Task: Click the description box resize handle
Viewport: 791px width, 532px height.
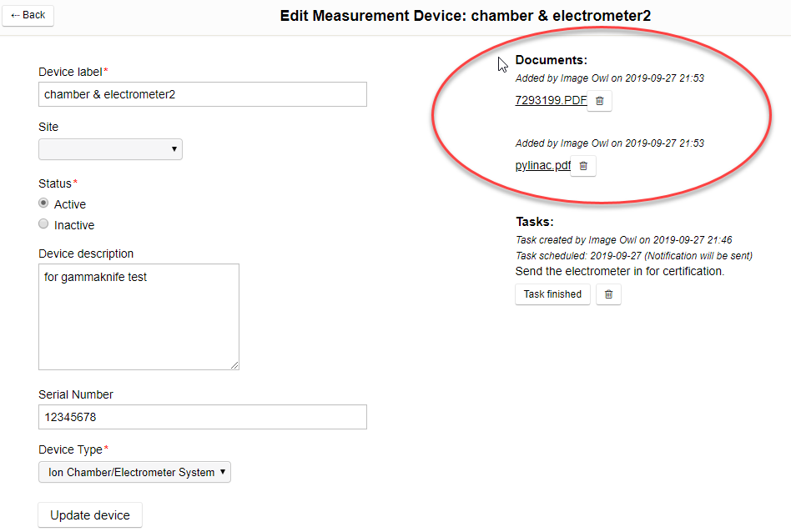Action: pyautogui.click(x=234, y=364)
